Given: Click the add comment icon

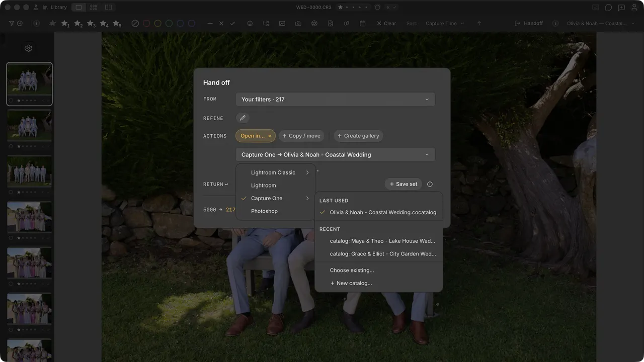Looking at the screenshot, I should click(621, 8).
